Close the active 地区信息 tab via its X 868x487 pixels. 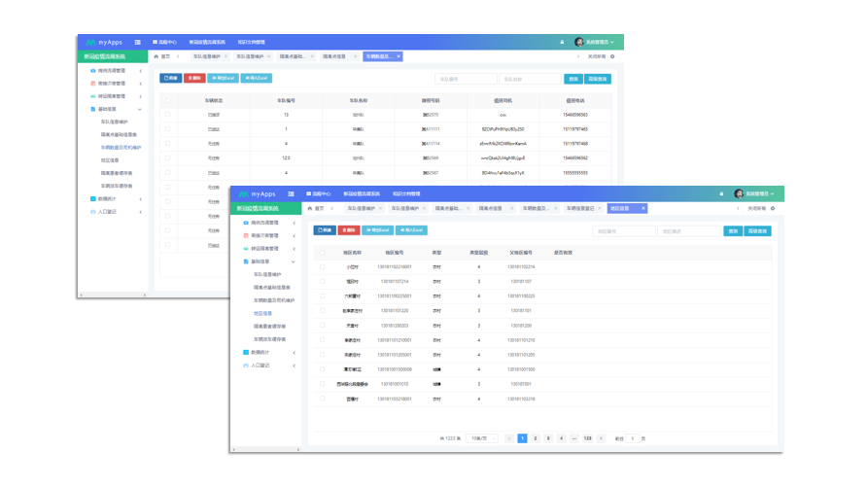click(x=643, y=208)
